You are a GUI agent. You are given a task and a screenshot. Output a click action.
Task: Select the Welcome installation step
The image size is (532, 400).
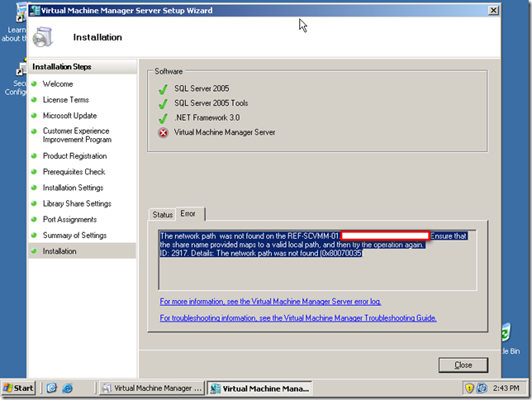[58, 83]
